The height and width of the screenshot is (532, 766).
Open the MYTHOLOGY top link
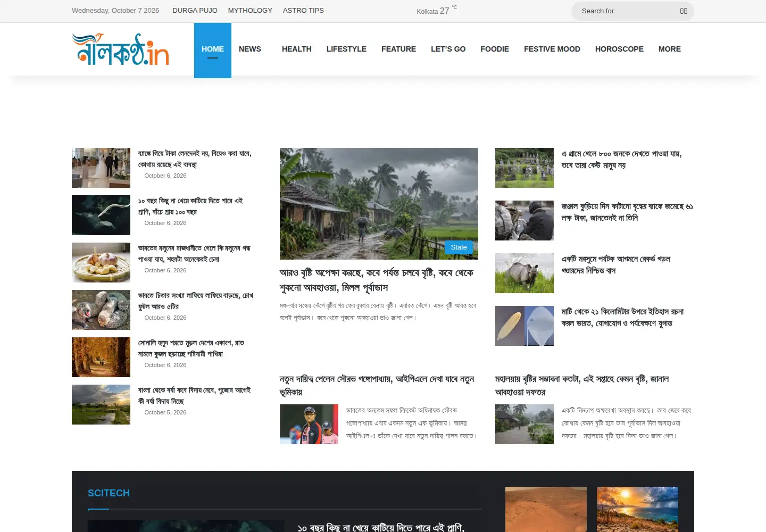(250, 10)
